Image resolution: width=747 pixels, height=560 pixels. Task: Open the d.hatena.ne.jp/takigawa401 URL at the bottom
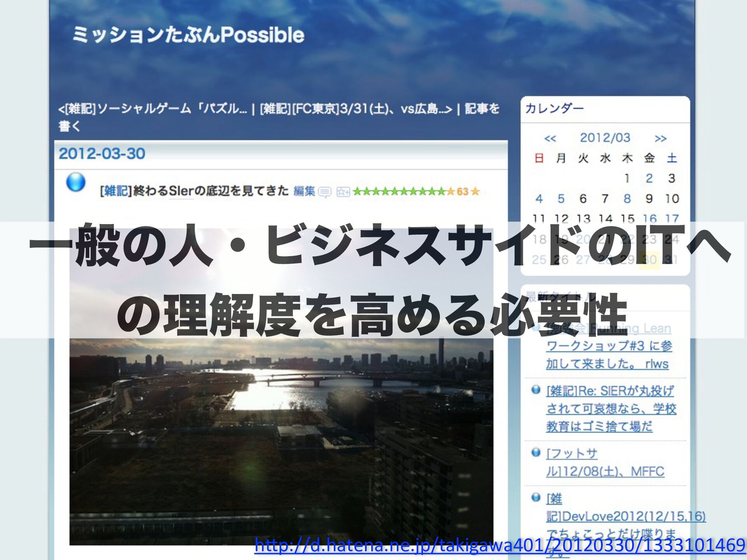pos(500,545)
